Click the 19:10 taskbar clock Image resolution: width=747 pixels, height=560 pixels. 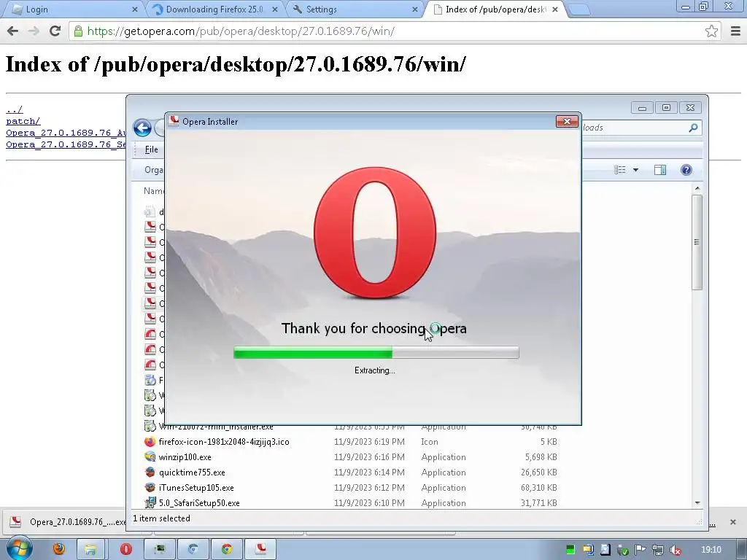[x=711, y=550]
